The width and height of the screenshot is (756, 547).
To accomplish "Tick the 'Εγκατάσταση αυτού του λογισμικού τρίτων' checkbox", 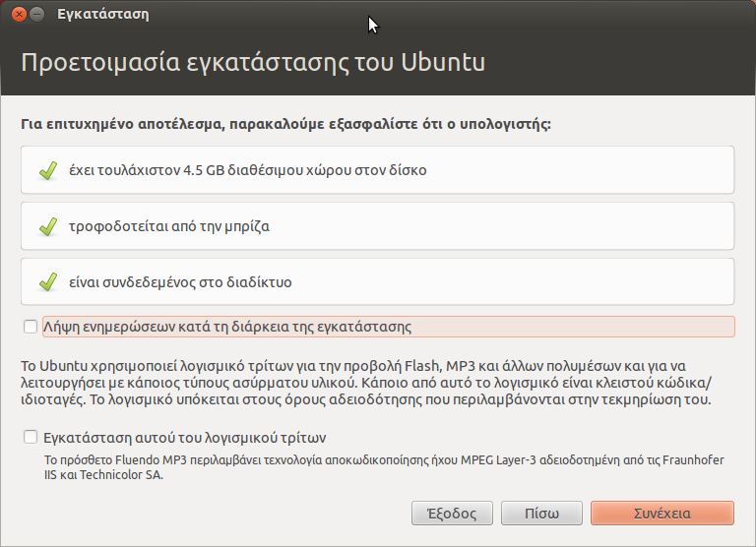I will click(30, 438).
